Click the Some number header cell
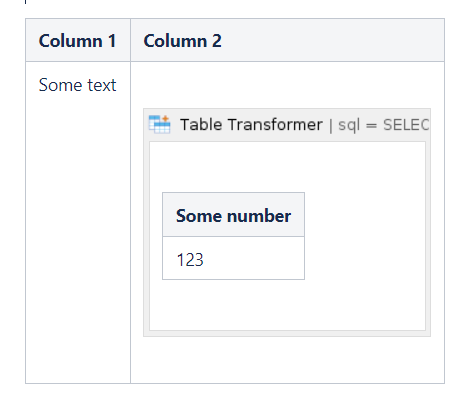This screenshot has width=469, height=401. 233,215
